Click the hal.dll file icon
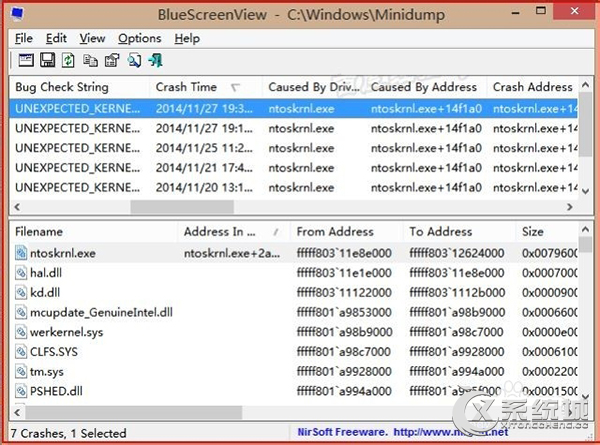This screenshot has height=445, width=600. click(21, 273)
